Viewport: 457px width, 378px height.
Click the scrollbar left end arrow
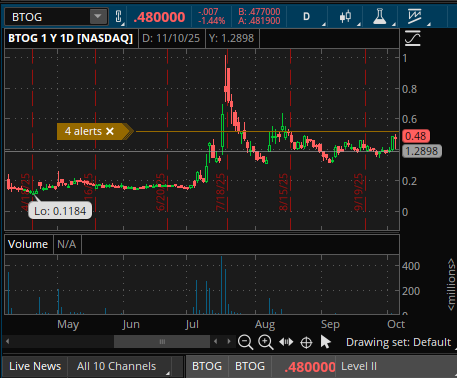click(x=7, y=341)
